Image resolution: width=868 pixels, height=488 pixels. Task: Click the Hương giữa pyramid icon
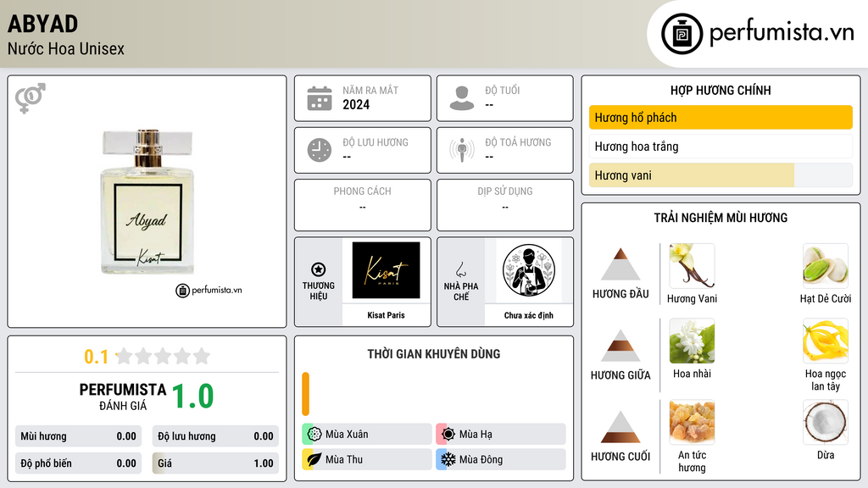point(620,346)
